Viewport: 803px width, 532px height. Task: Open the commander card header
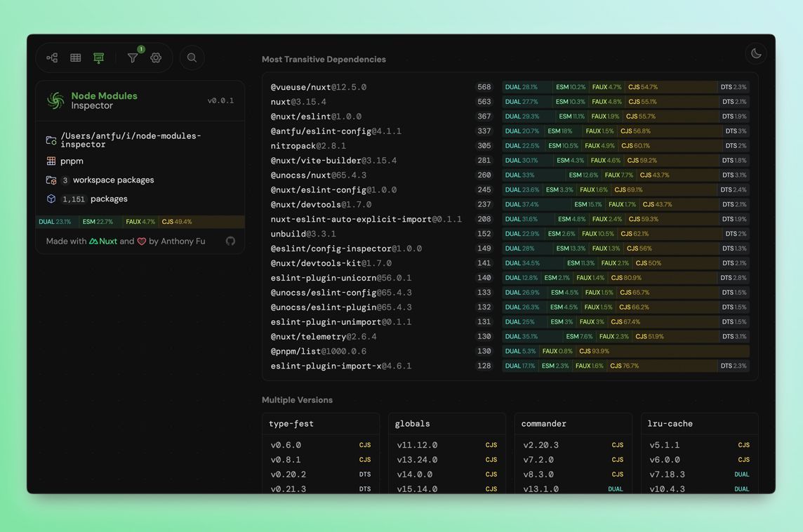point(573,424)
